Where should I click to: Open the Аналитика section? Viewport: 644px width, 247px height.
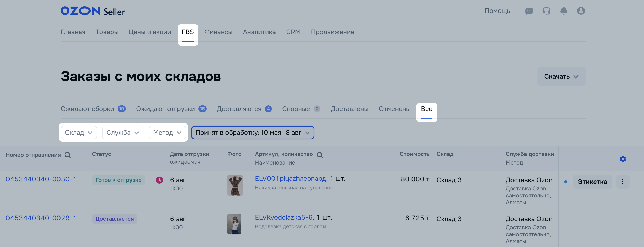point(259,32)
